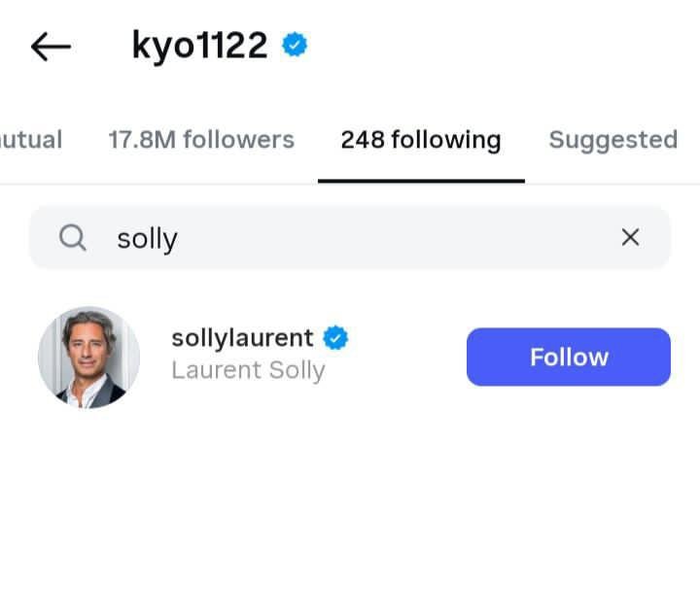Click the magnifying glass search icon
The width and height of the screenshot is (700, 616).
73,237
